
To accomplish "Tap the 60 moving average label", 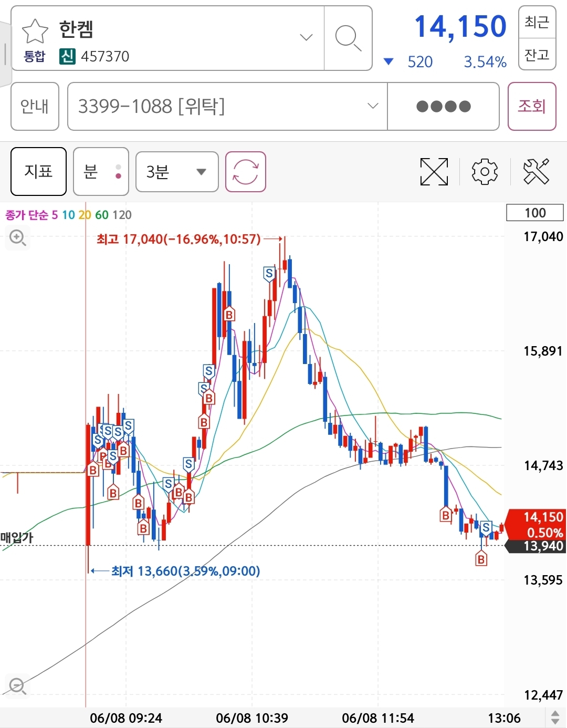I will click(102, 215).
